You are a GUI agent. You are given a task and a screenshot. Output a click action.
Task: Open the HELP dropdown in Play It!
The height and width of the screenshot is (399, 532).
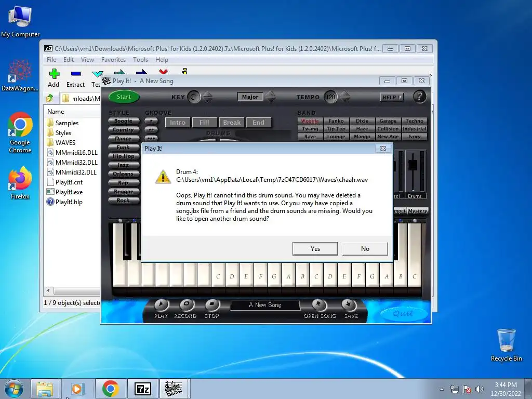[x=392, y=97]
